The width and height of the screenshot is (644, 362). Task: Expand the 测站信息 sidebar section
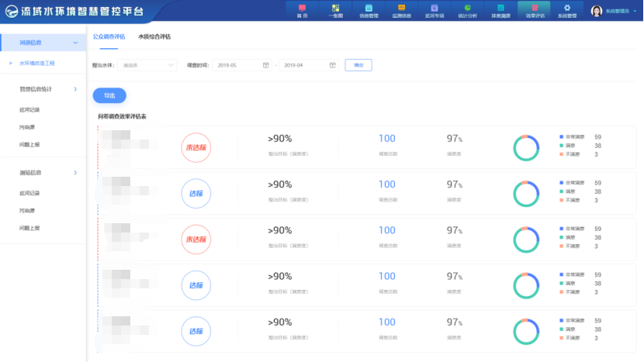pos(74,173)
